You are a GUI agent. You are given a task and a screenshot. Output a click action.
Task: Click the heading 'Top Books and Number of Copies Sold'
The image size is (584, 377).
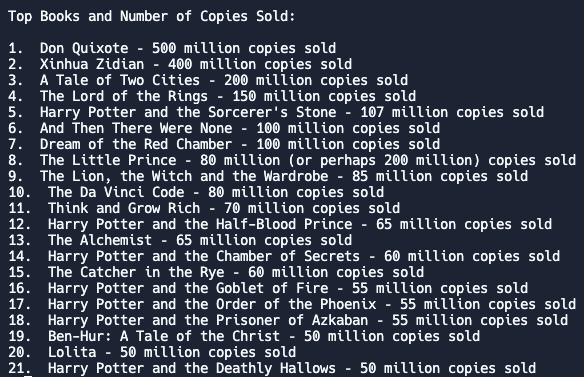pyautogui.click(x=151, y=16)
